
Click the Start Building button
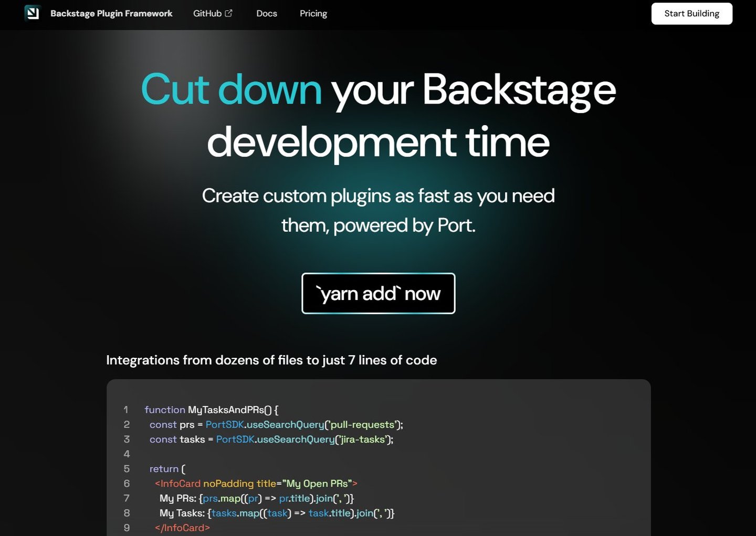click(x=692, y=14)
